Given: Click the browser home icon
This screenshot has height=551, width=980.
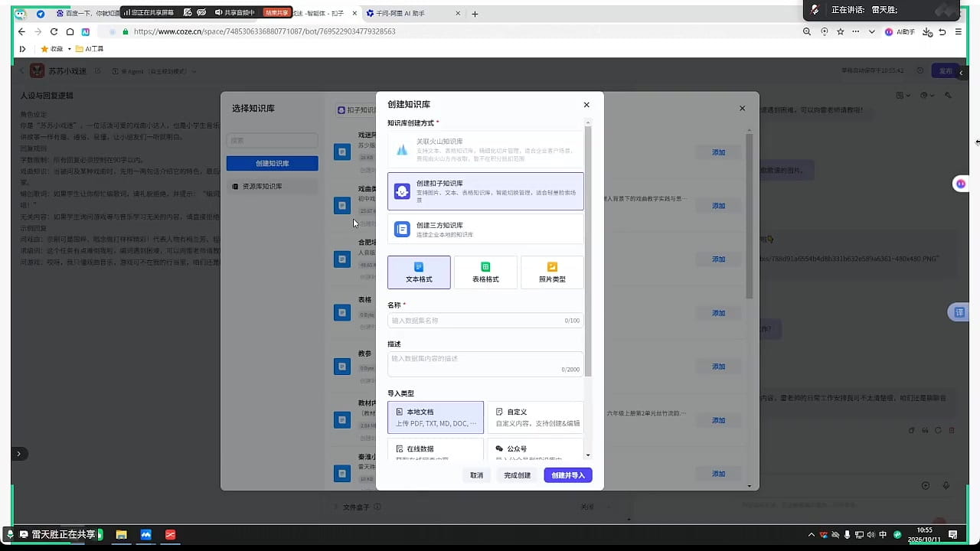Looking at the screenshot, I should pos(70,32).
